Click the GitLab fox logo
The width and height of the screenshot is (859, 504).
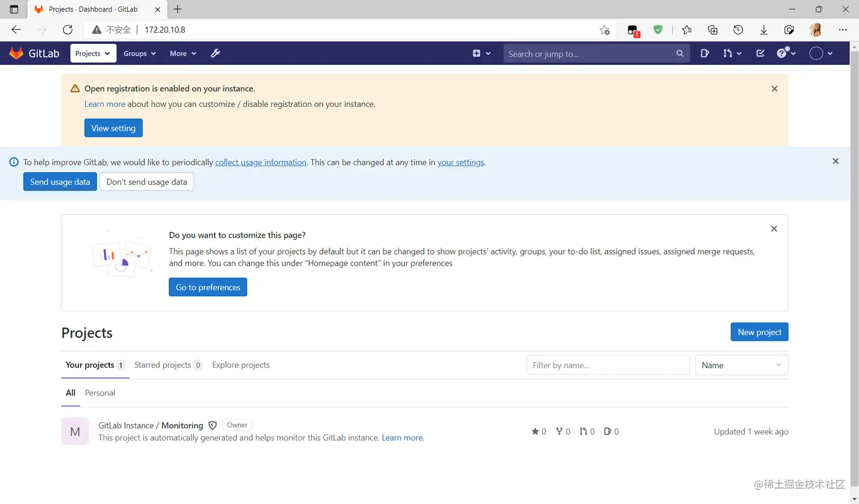tap(16, 53)
